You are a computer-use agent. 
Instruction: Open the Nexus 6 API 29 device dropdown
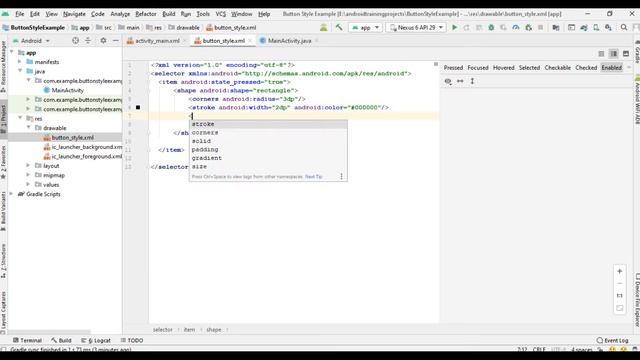click(x=416, y=27)
